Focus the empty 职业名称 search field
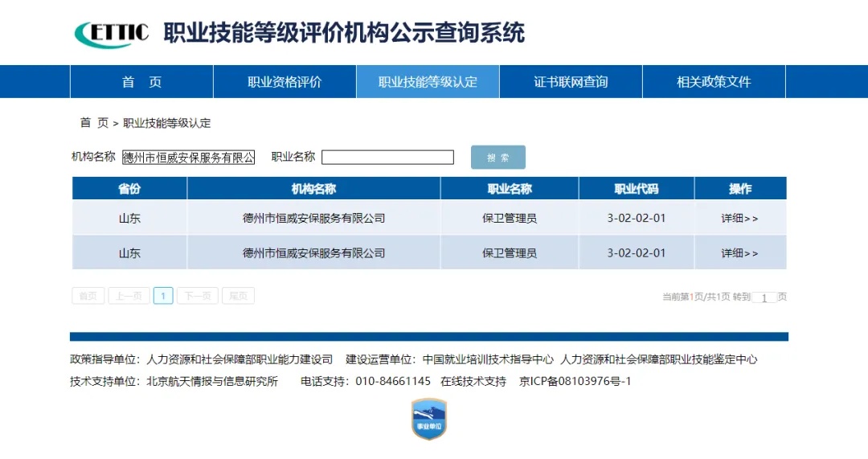 387,158
